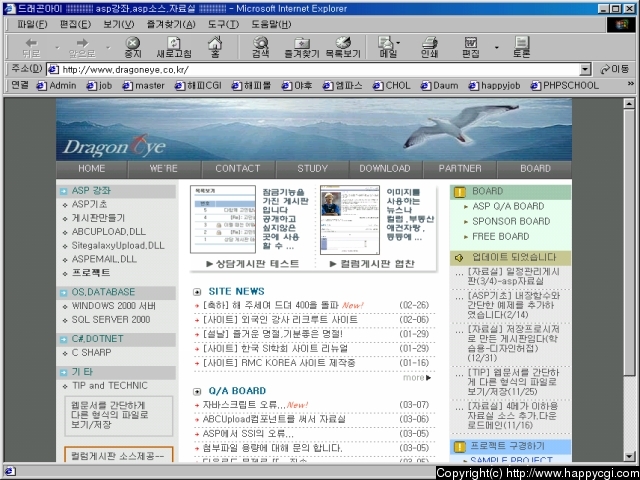
Task: Open the C SHARP sidebar link
Action: tap(91, 353)
